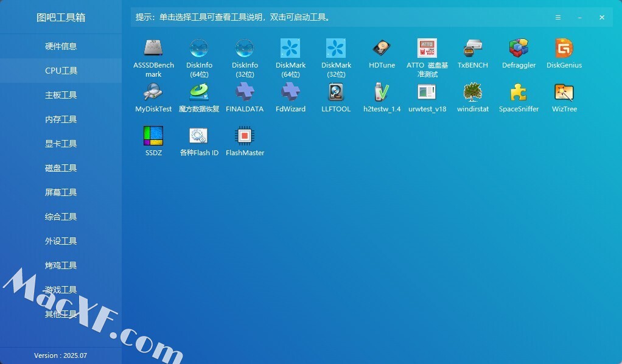Select the ASSSDBenchmark tool icon
Screen dimensions: 622x364
point(153,49)
